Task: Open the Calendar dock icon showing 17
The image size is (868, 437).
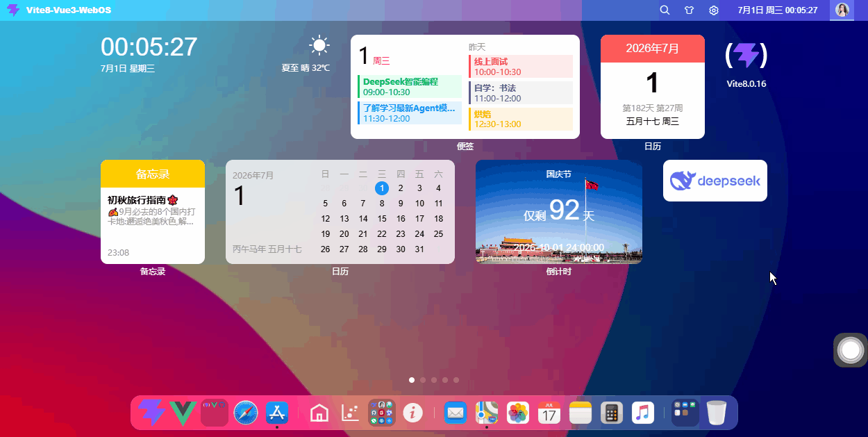Action: coord(549,413)
